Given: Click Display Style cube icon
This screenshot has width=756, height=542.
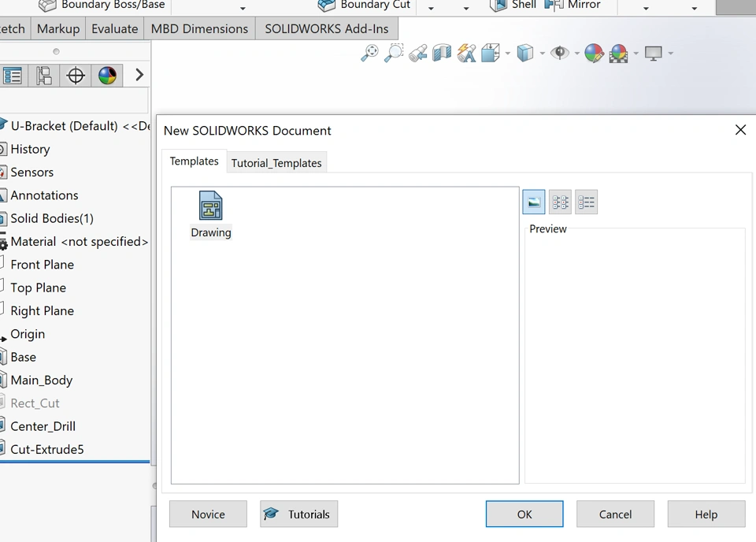Looking at the screenshot, I should point(525,53).
